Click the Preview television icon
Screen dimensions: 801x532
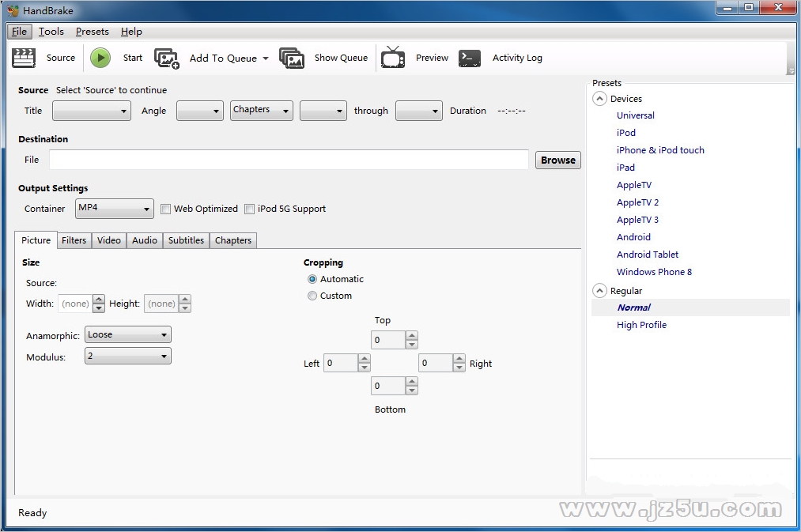coord(393,57)
